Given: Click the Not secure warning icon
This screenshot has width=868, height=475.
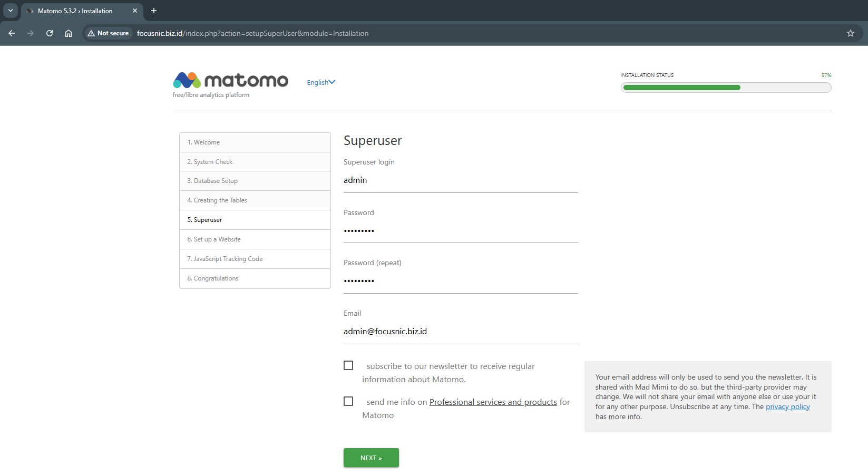Looking at the screenshot, I should click(91, 33).
